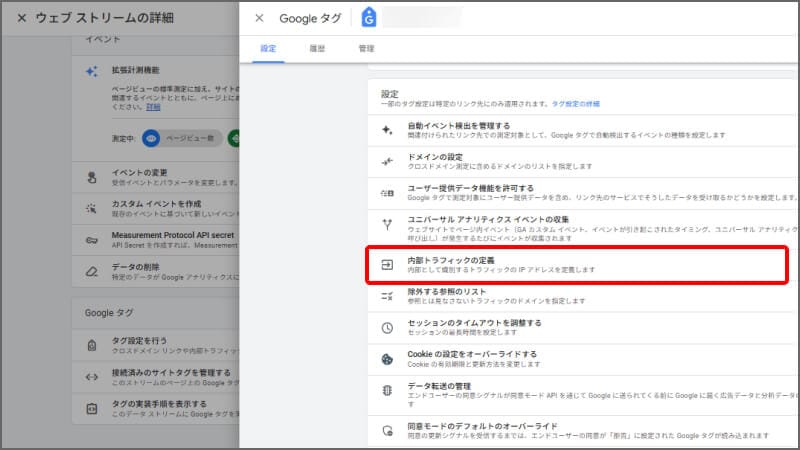Open the タグ設定の詳細 link
The width and height of the screenshot is (800, 450).
(575, 103)
